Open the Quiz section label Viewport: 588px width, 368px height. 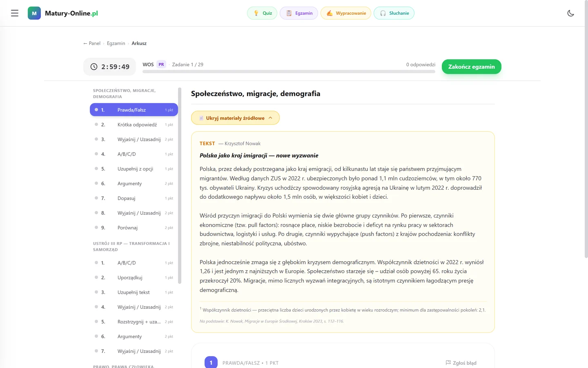tap(267, 13)
